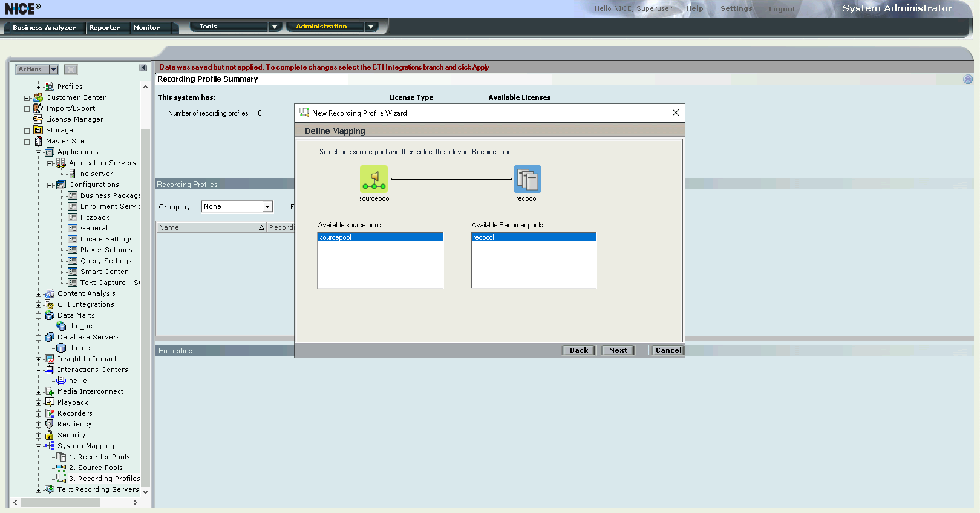Click the recpool recorder icon in diagram
The height and width of the screenshot is (513, 980).
coord(527,179)
